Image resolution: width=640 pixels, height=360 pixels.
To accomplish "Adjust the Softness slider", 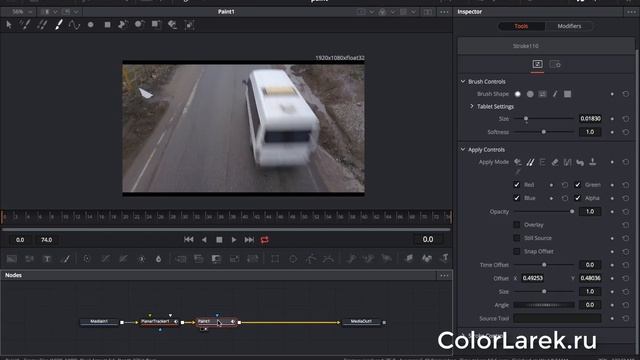I will click(544, 132).
